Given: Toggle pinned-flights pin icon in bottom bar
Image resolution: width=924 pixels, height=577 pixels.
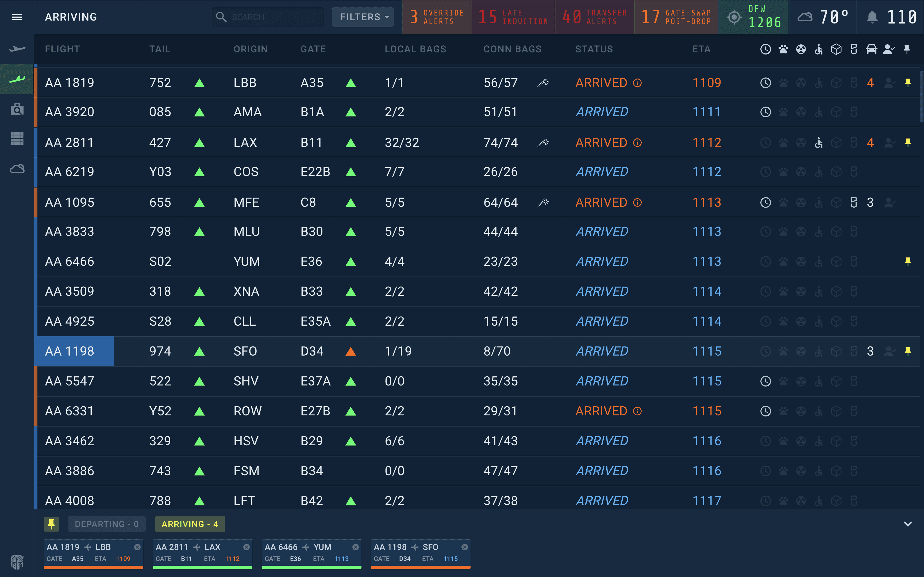Looking at the screenshot, I should point(51,524).
